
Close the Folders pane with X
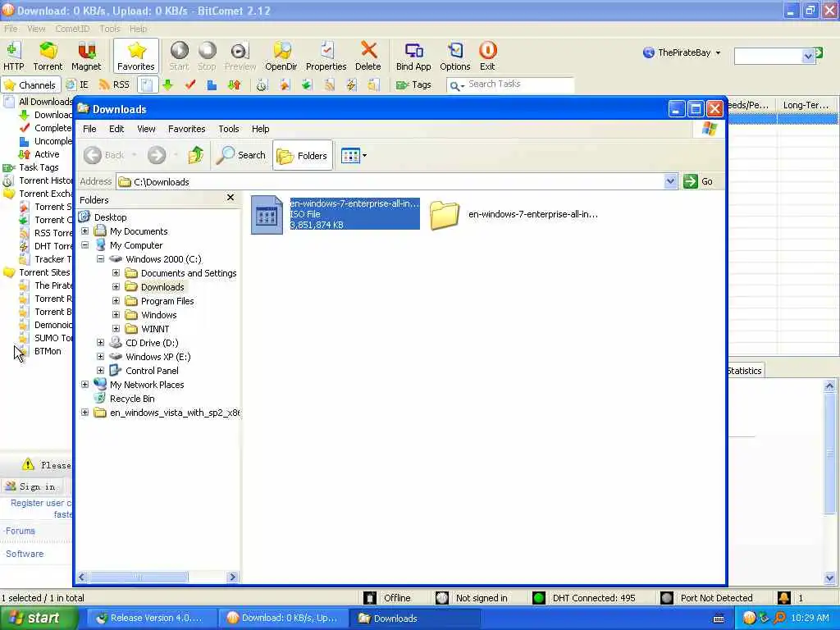pyautogui.click(x=231, y=198)
